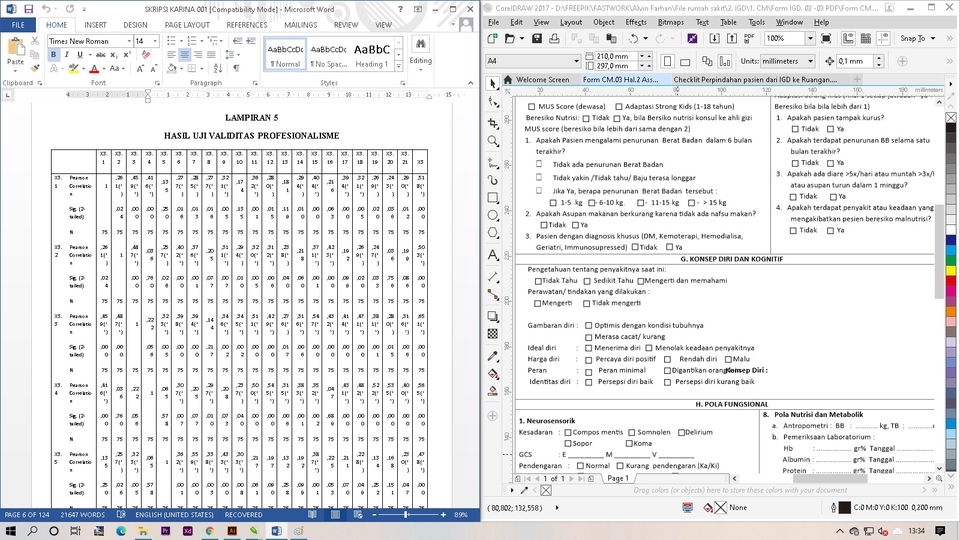Click the Publish to PDF icon
Image resolution: width=960 pixels, height=540 pixels.
click(749, 39)
